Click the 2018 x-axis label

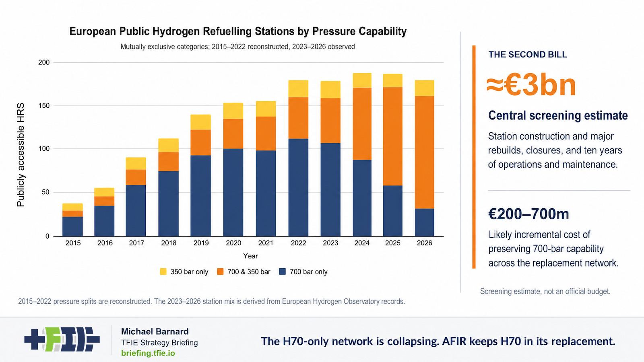tap(169, 243)
